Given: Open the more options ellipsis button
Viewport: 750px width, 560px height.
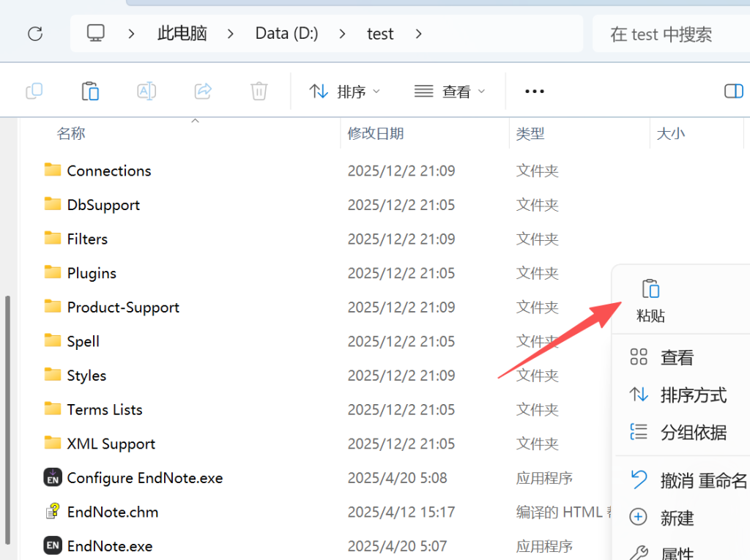Looking at the screenshot, I should pos(535,92).
